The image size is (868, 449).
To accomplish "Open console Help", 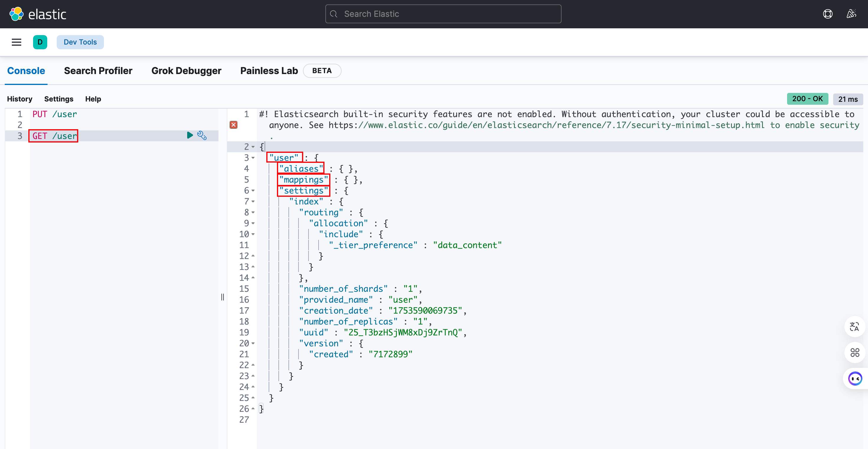I will point(93,99).
